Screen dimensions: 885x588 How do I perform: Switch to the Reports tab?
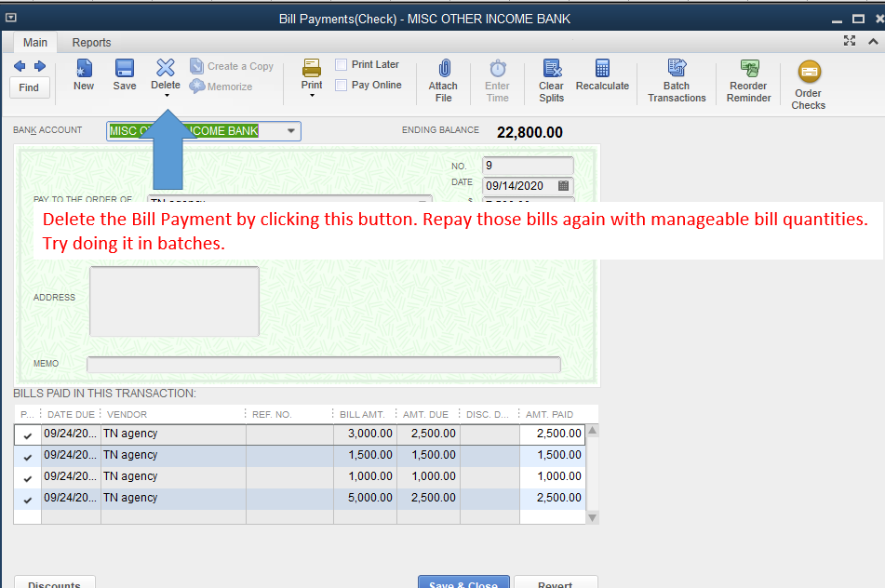91,42
